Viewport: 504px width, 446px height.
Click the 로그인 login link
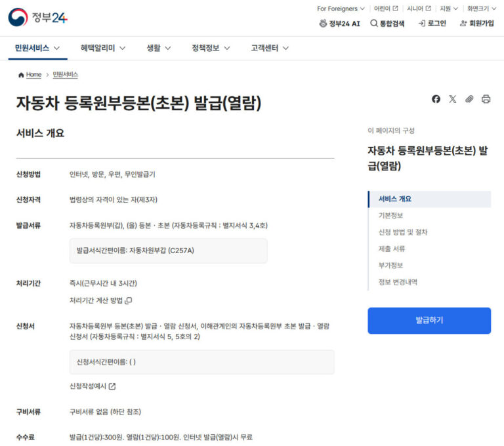(432, 24)
